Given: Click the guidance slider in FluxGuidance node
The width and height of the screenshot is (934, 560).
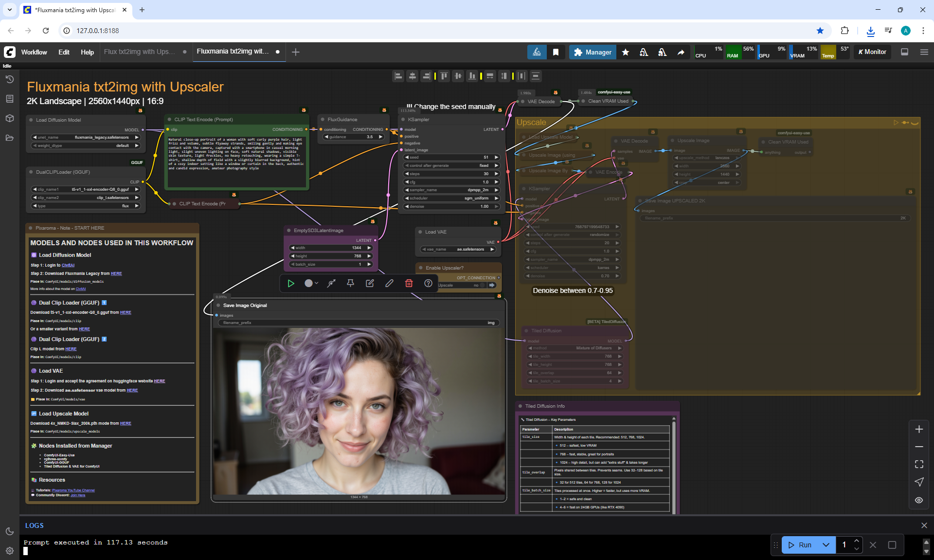Looking at the screenshot, I should click(x=354, y=137).
